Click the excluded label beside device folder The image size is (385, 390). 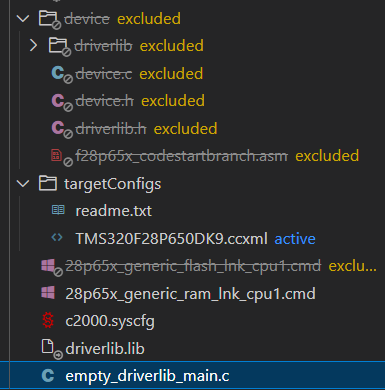[149, 19]
